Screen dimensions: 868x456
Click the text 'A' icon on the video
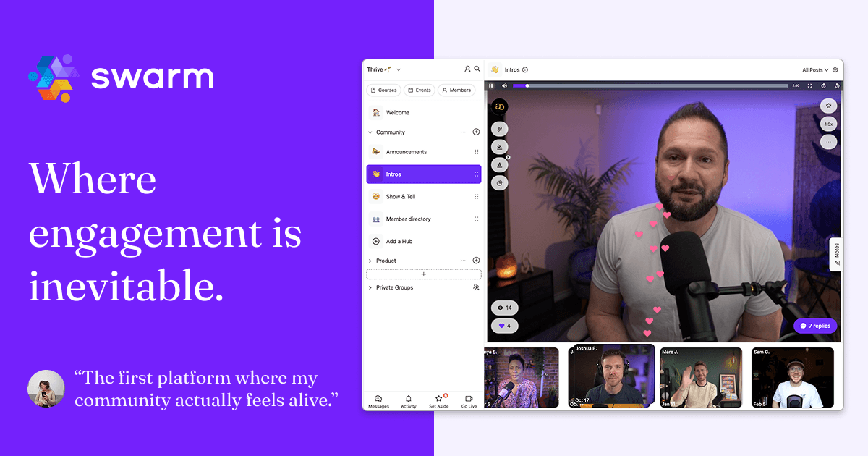click(x=499, y=165)
